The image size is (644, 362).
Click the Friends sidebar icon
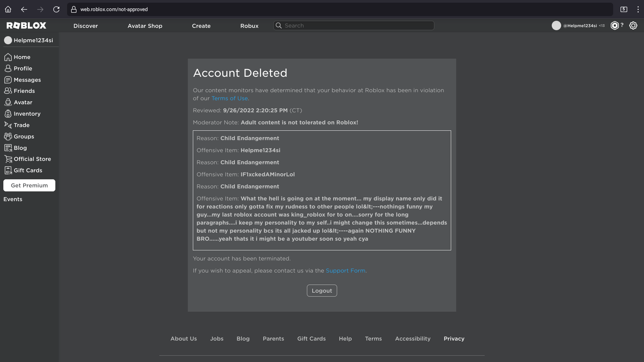click(8, 91)
